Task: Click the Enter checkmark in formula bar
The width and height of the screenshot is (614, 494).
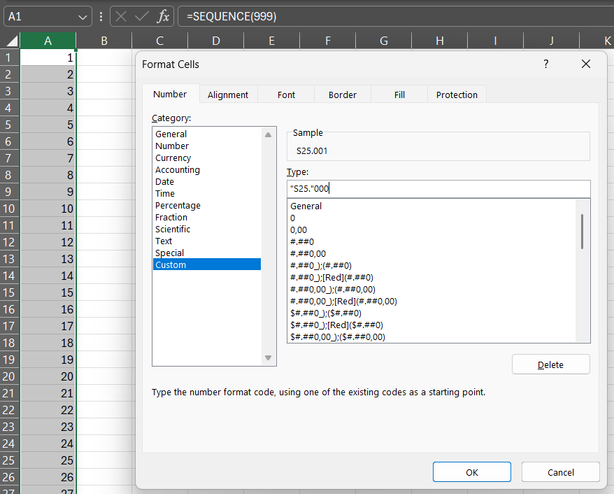Action: (143, 16)
